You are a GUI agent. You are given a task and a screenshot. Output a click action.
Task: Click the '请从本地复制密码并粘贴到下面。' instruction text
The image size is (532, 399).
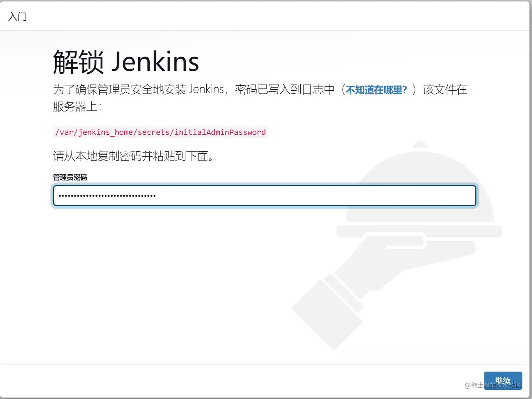[134, 156]
